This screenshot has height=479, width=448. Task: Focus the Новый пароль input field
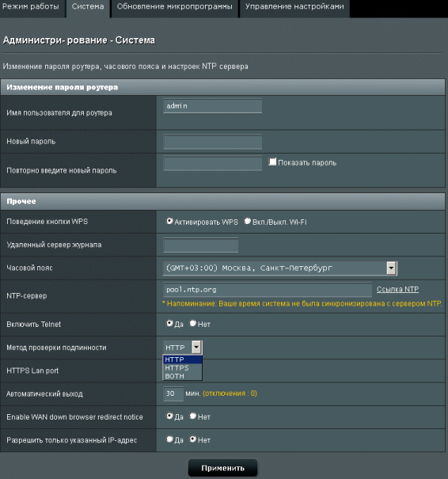click(x=213, y=142)
